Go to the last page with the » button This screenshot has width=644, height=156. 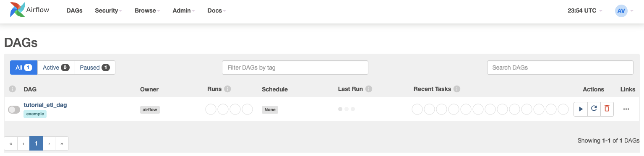(62, 143)
